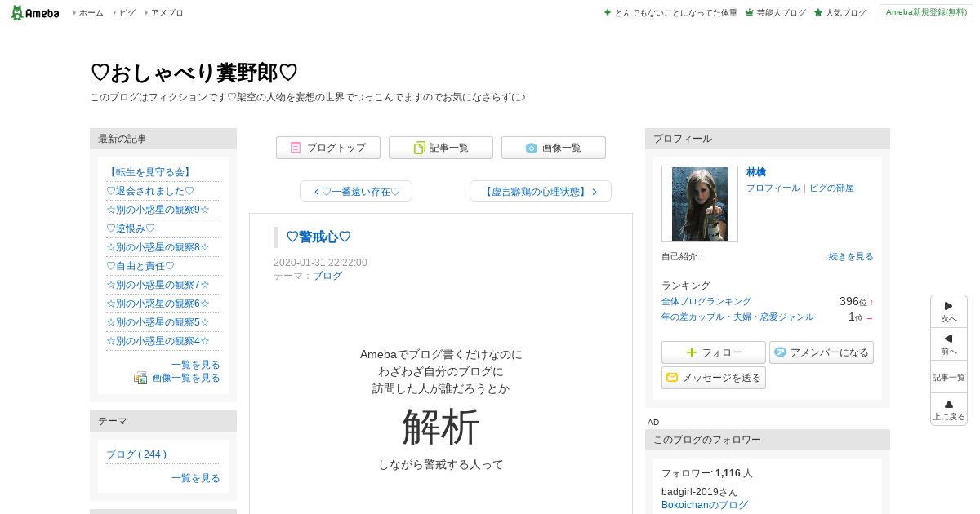Open ピグの部屋 link

tap(831, 188)
